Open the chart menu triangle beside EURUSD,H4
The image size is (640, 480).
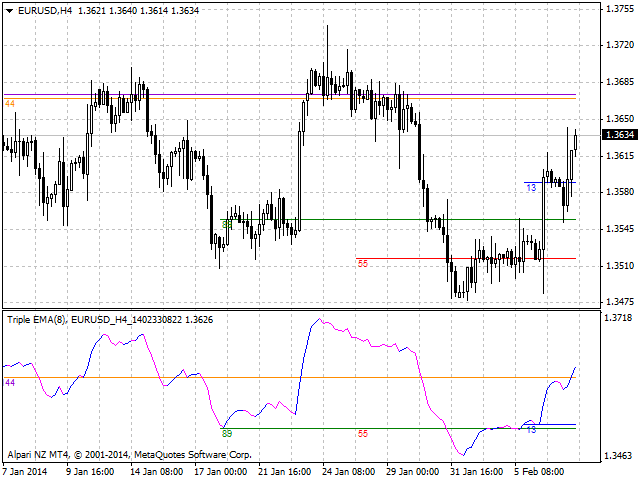(x=10, y=11)
